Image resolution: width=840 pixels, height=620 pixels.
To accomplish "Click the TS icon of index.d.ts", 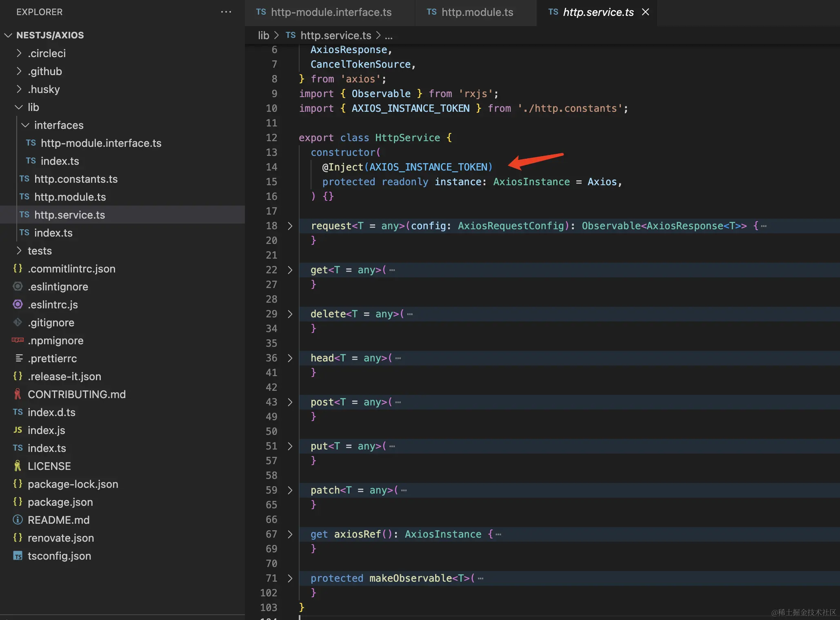I will pyautogui.click(x=18, y=412).
